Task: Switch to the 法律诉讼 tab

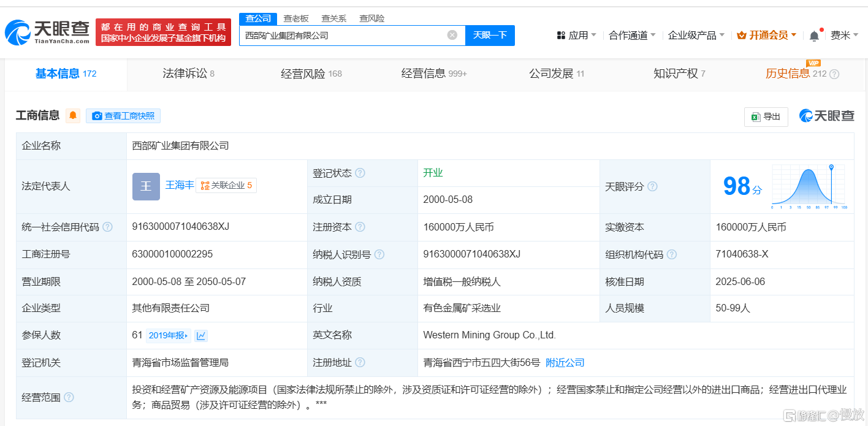Action: point(188,74)
